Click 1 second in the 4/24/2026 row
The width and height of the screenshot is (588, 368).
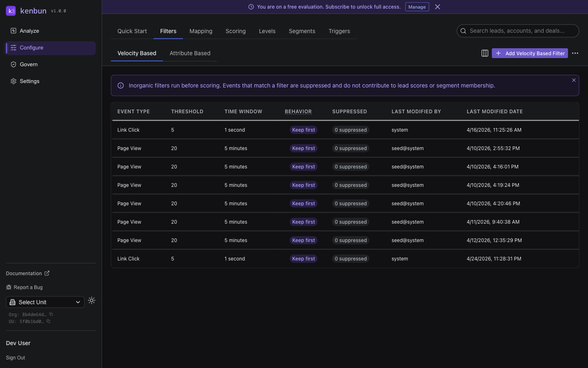pyautogui.click(x=235, y=259)
